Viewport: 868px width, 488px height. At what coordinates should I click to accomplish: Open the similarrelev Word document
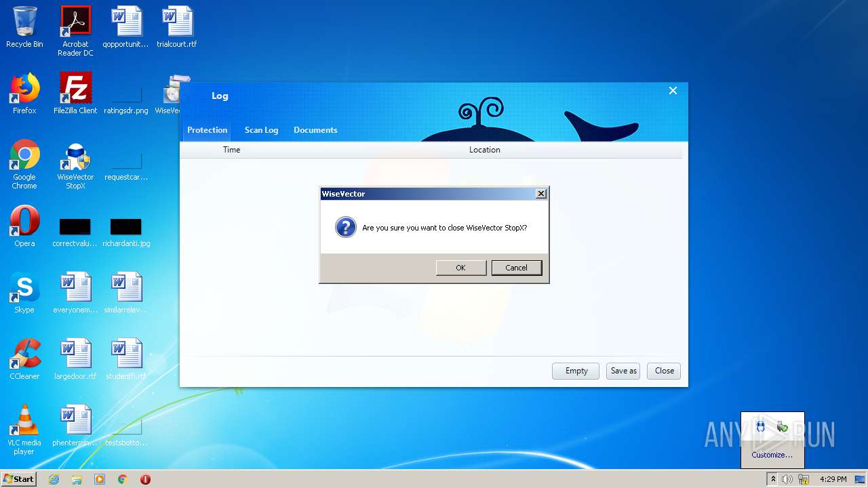pyautogui.click(x=125, y=293)
